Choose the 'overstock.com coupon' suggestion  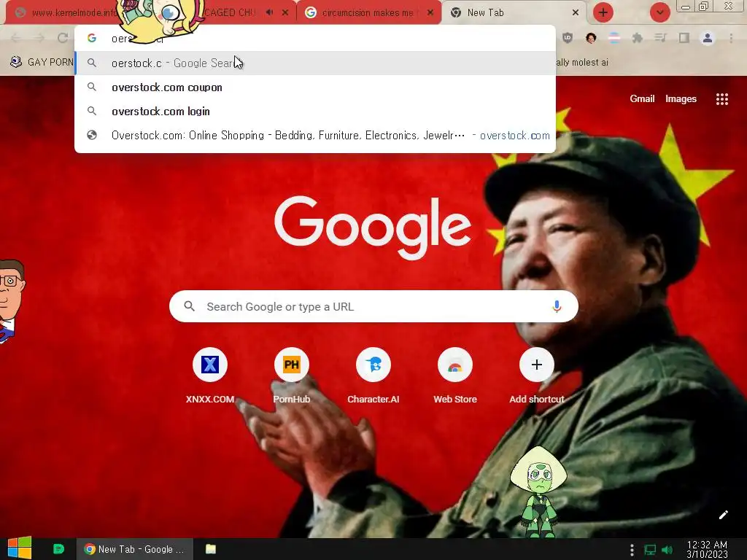coord(315,87)
